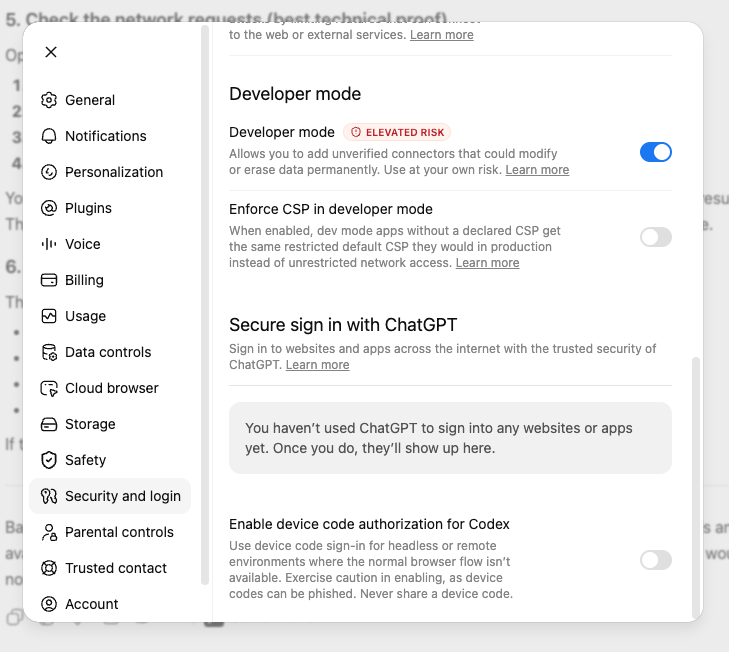Click the General gear icon

[x=49, y=100]
